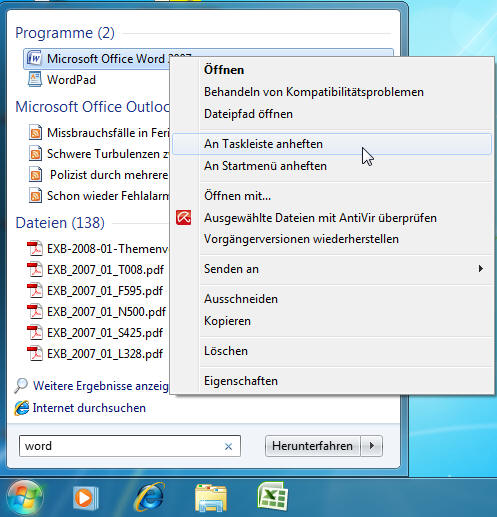This screenshot has height=517, width=497.
Task: Open the Schon wieder Fehlalarm result
Action: pos(108,196)
